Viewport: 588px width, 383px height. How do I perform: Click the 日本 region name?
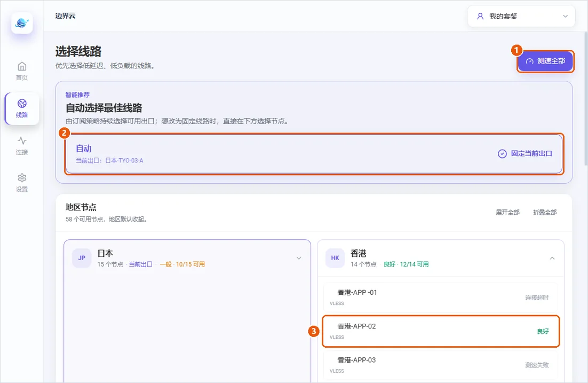(105, 253)
